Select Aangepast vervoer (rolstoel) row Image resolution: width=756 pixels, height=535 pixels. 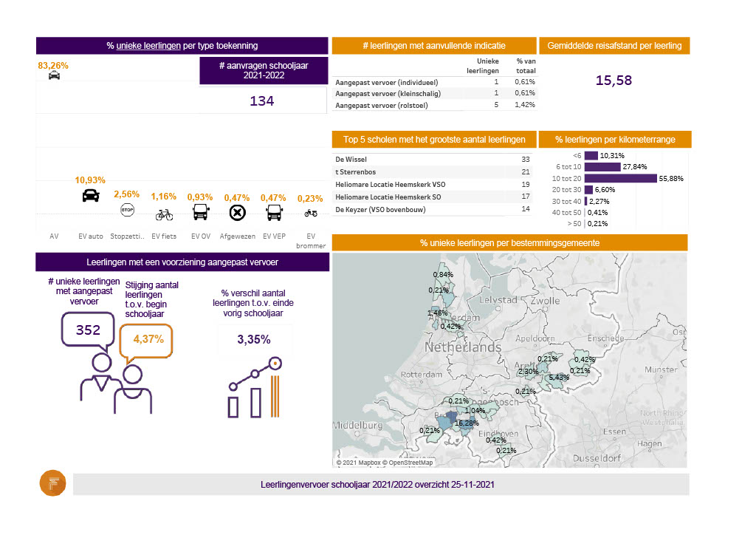click(436, 105)
